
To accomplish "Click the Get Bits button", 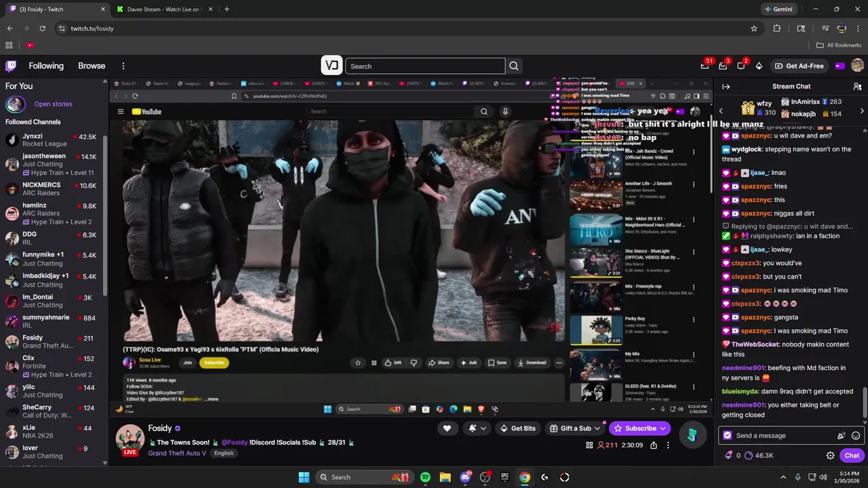I will coord(517,428).
